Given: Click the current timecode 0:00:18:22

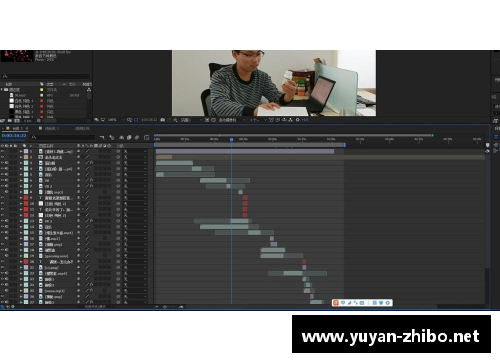Looking at the screenshot, I should pyautogui.click(x=14, y=136).
